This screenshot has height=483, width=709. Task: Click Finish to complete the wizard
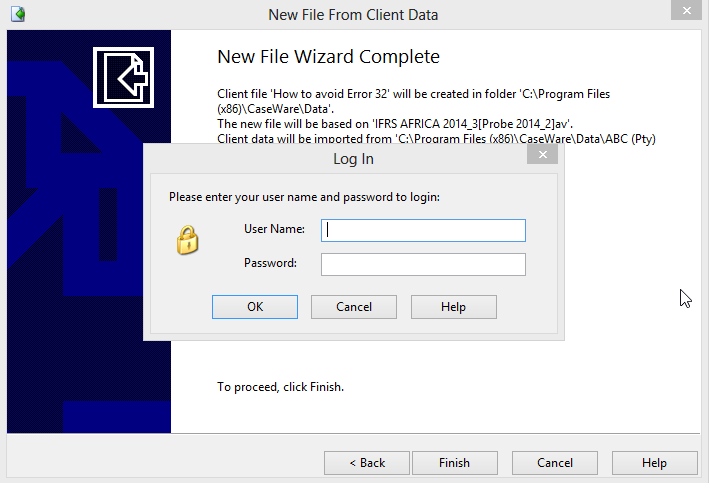(x=454, y=463)
